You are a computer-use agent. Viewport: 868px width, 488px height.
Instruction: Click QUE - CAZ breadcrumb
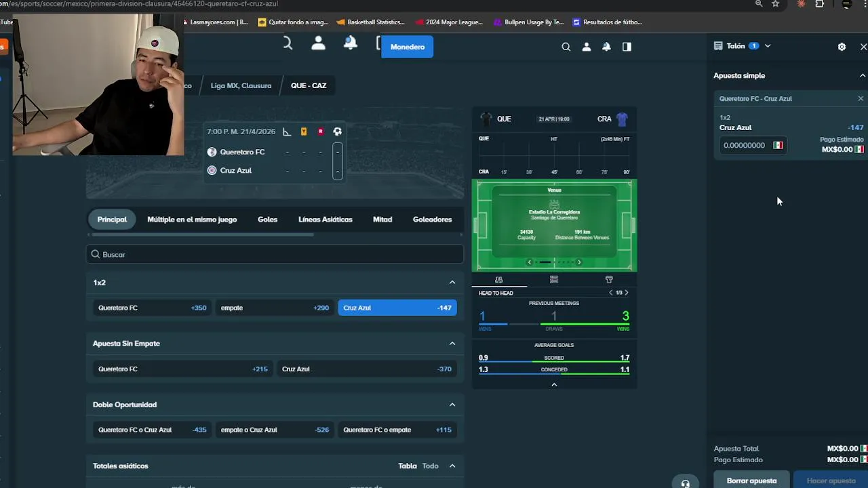point(309,85)
